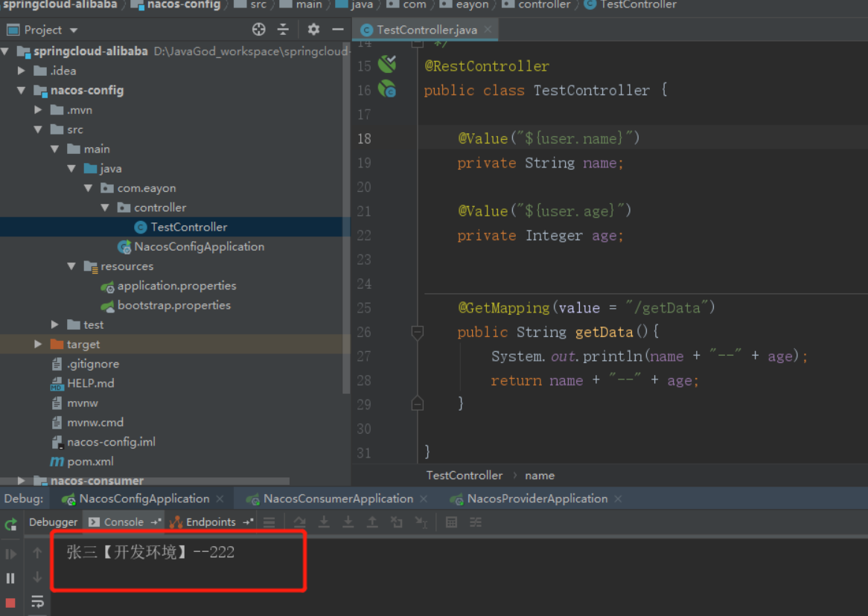Screen dimensions: 868x616
Task: Collapse the controller package
Action: 105,208
